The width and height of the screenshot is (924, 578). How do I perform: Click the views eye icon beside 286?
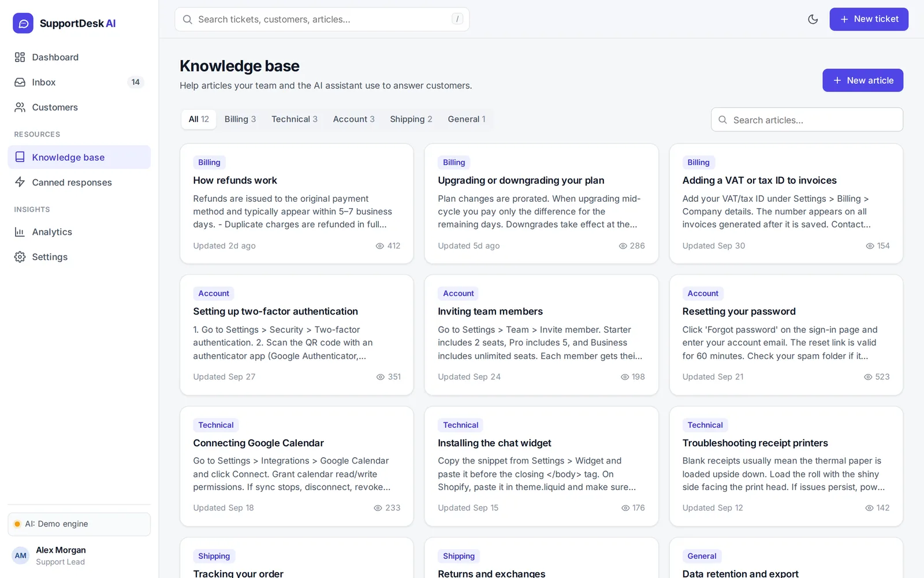point(623,246)
